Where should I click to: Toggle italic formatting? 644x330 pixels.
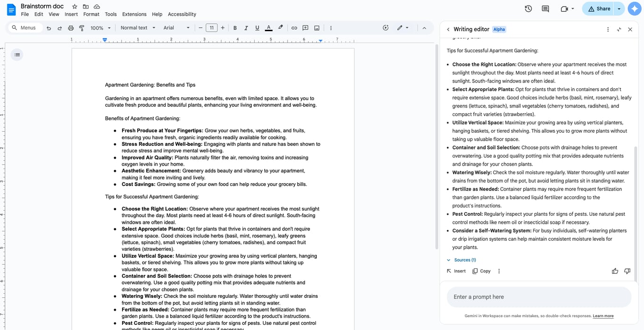246,28
